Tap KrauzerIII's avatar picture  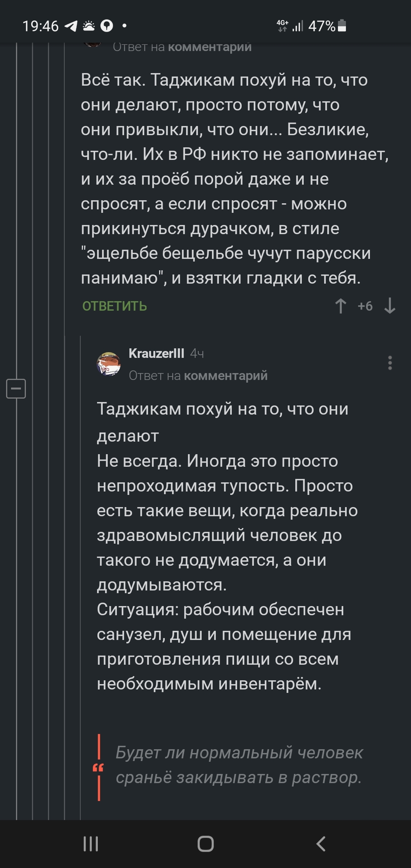click(109, 364)
